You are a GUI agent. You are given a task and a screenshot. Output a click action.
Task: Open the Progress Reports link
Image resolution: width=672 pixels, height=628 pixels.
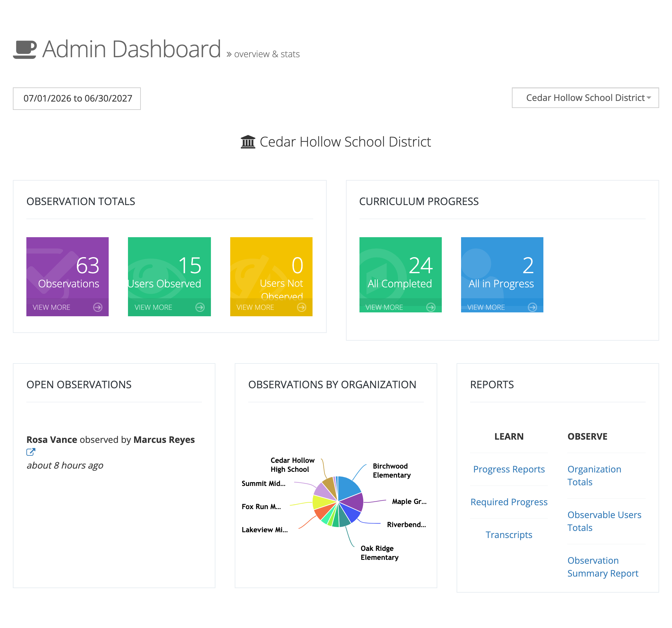pyautogui.click(x=509, y=470)
